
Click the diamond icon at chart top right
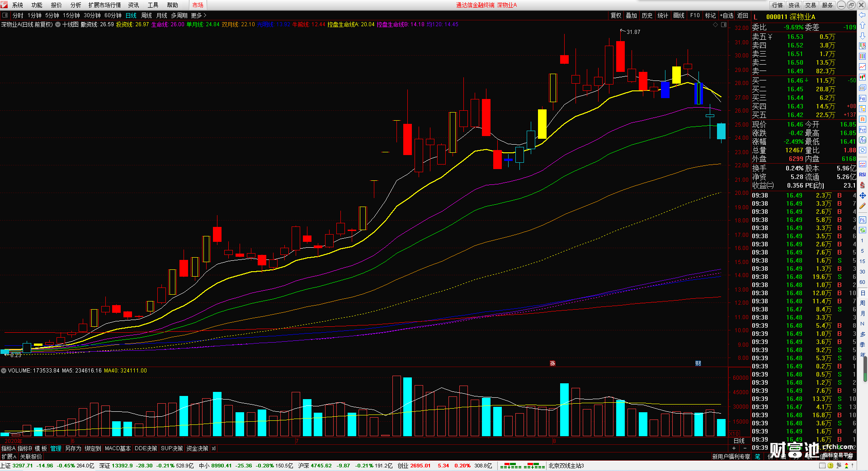tap(715, 24)
